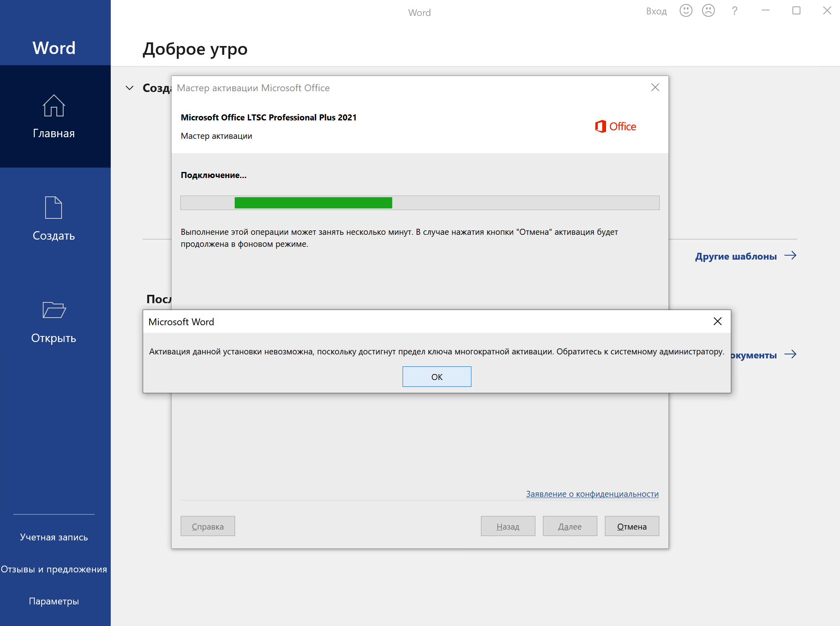
Task: Click the Create (Создать) blank page icon
Action: click(54, 208)
